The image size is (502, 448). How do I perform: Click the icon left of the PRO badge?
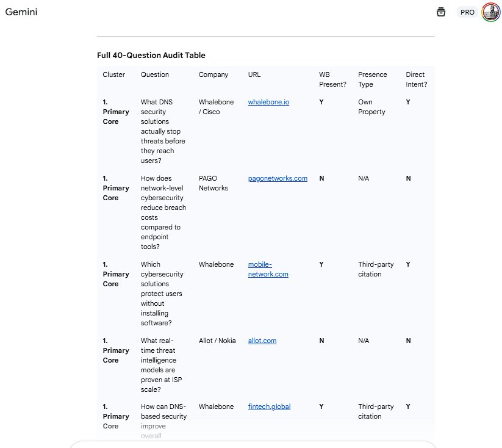[441, 12]
